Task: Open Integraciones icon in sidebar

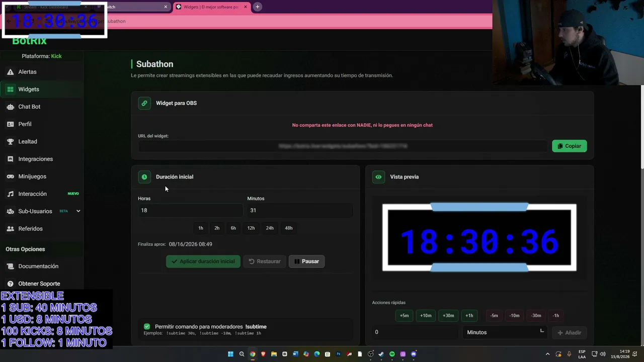Action: pos(10,159)
